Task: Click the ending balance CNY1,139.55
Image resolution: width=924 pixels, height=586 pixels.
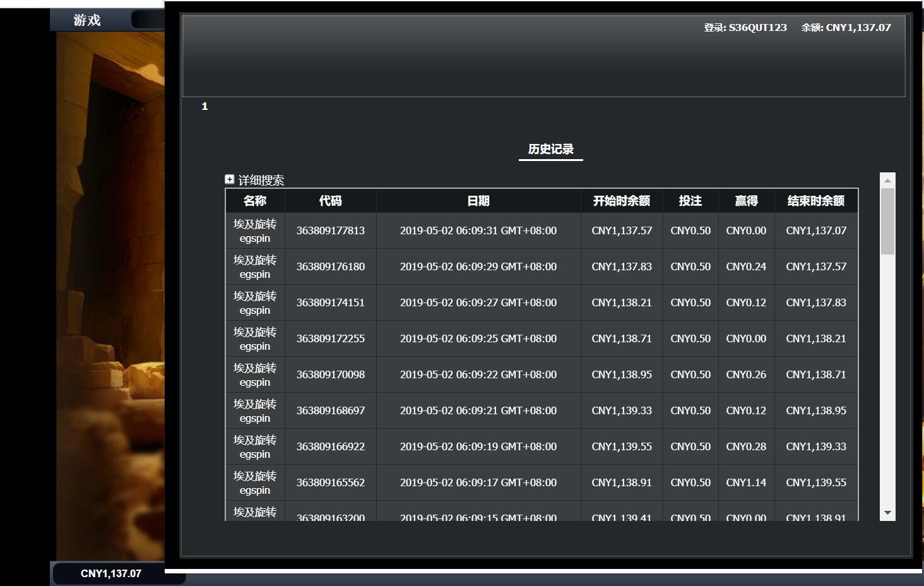Action: point(816,482)
